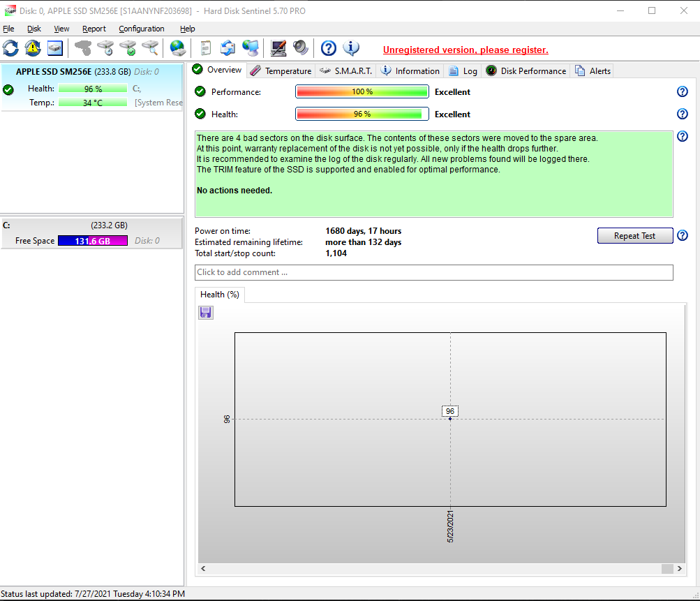Click the speaker sound settings icon
Screen dimensions: 700x601
coord(300,48)
